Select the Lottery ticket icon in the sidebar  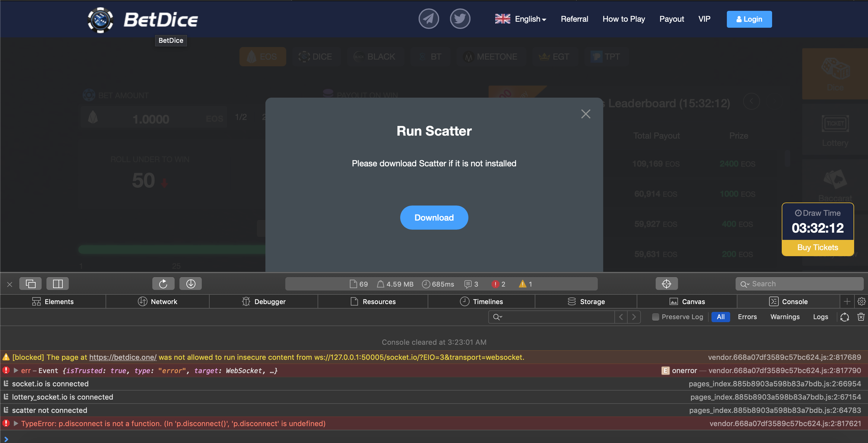pyautogui.click(x=835, y=124)
